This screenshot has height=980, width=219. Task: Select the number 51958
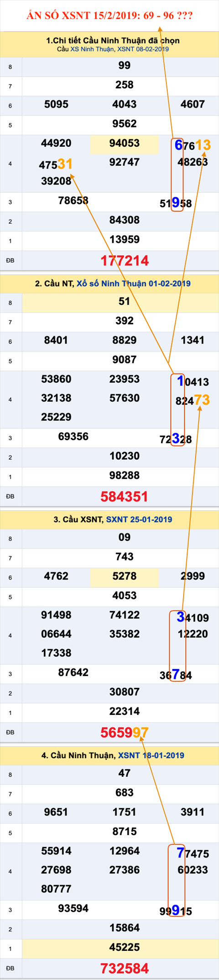176,203
